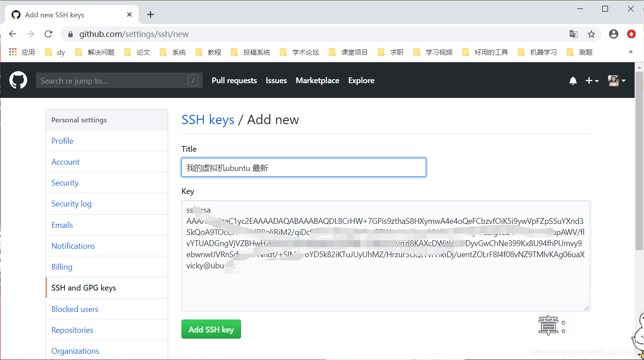The height and width of the screenshot is (360, 644).
Task: Go to the Profile settings
Action: coord(107,141)
